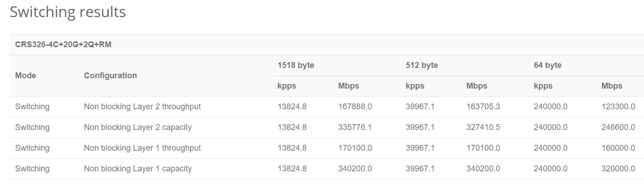The width and height of the screenshot is (644, 188).
Task: Click the 123300.0 Mbps cell
Action: tap(618, 107)
